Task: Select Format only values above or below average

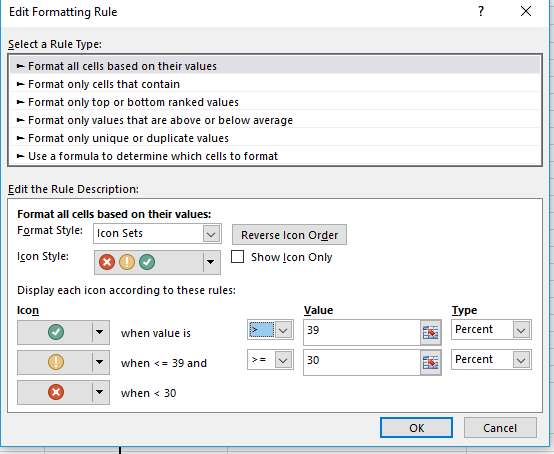Action: pyautogui.click(x=275, y=120)
